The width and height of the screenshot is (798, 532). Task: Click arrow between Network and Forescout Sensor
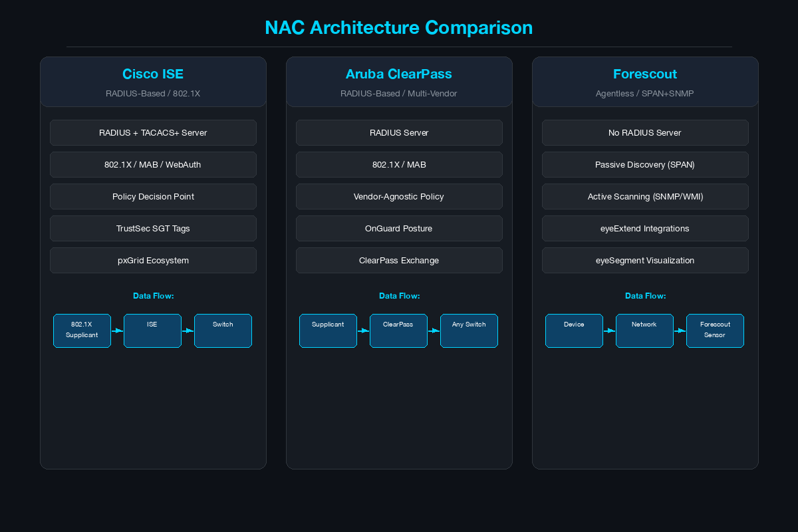click(x=680, y=331)
